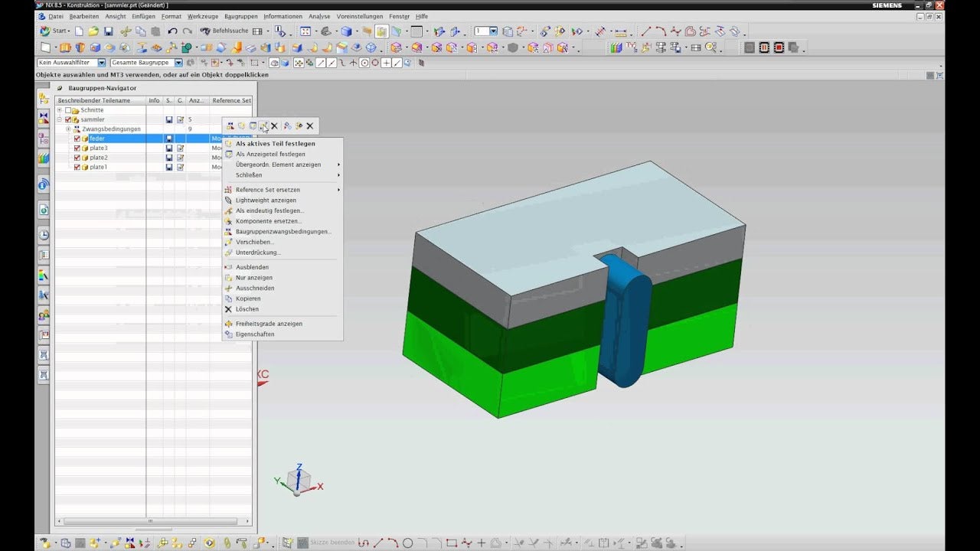Image resolution: width=980 pixels, height=551 pixels.
Task: Select Eigenschaften in context menu
Action: click(283, 334)
